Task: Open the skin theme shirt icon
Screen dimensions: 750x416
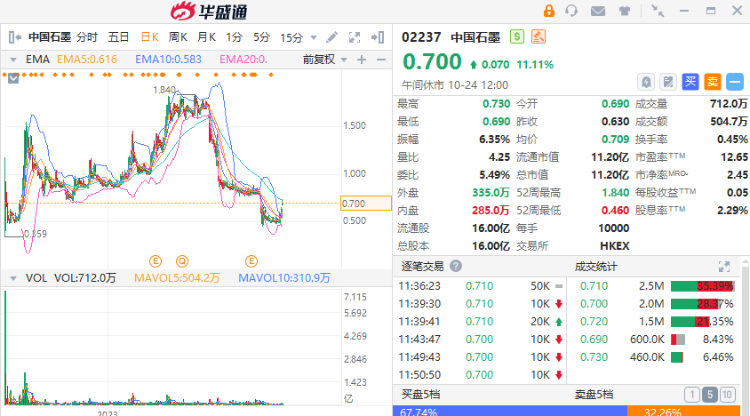Action: click(624, 11)
